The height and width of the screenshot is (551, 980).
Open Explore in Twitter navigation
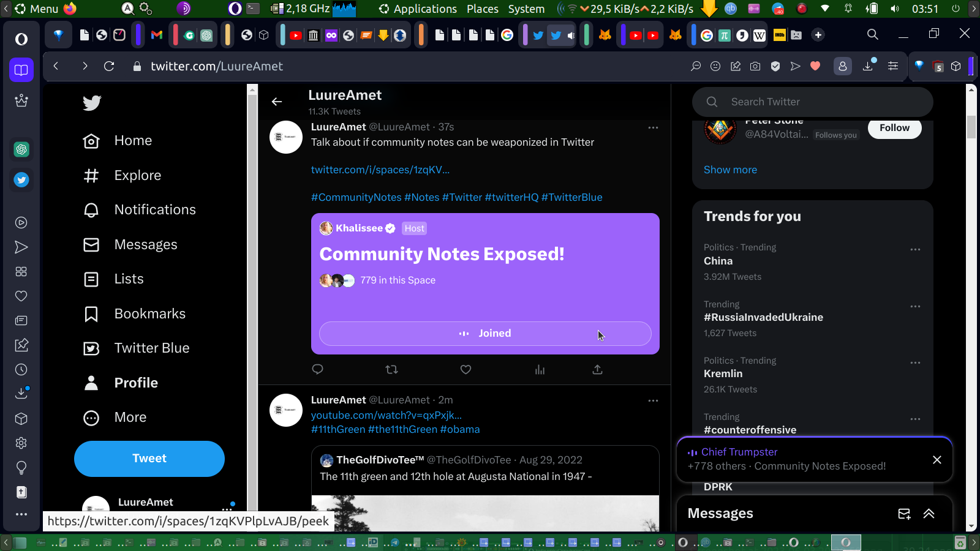point(122,176)
